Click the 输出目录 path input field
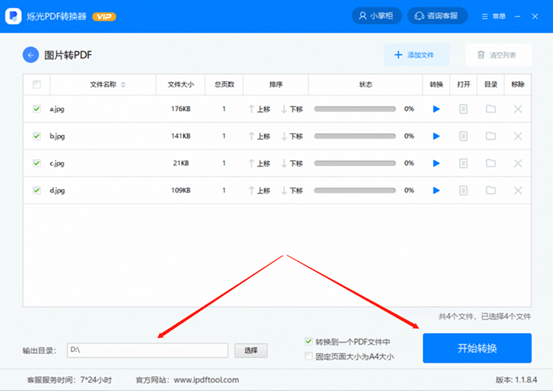The width and height of the screenshot is (553, 391). coord(147,350)
